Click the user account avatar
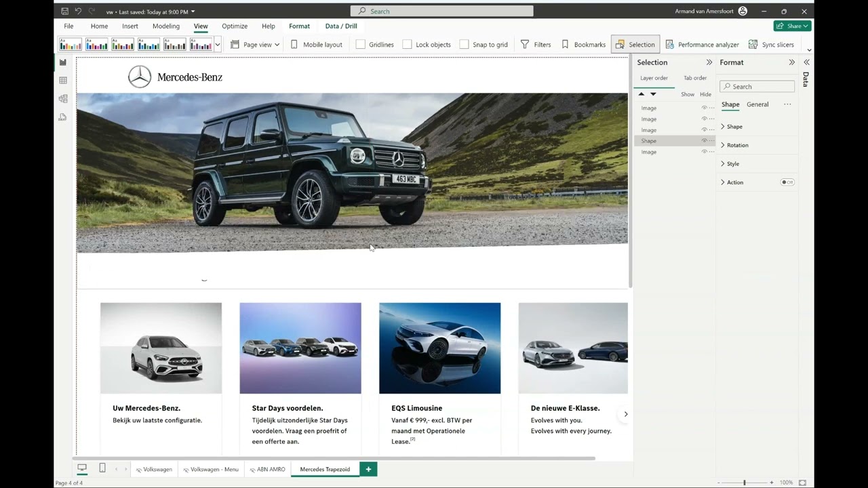 [x=743, y=12]
